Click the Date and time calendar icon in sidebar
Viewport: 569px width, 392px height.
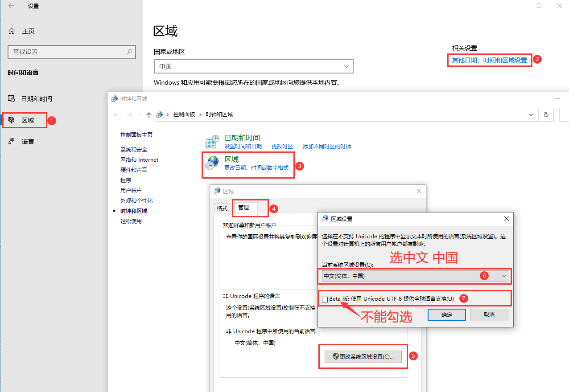click(x=12, y=99)
